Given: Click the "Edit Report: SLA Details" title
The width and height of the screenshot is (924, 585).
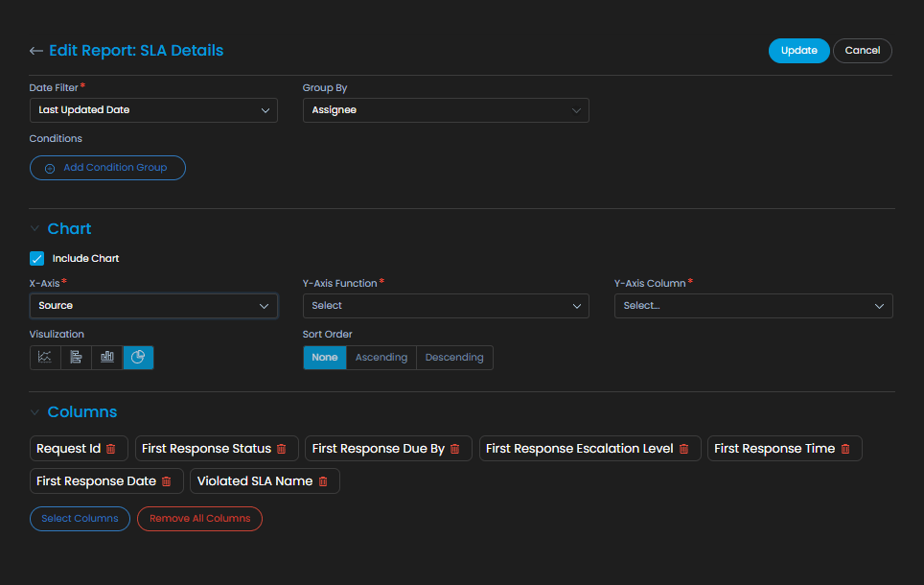Looking at the screenshot, I should 136,51.
